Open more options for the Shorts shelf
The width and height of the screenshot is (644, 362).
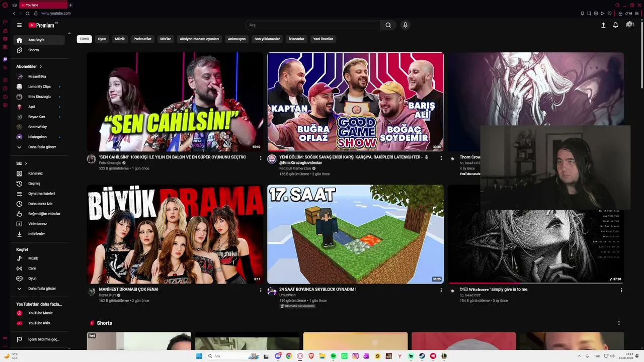619,323
